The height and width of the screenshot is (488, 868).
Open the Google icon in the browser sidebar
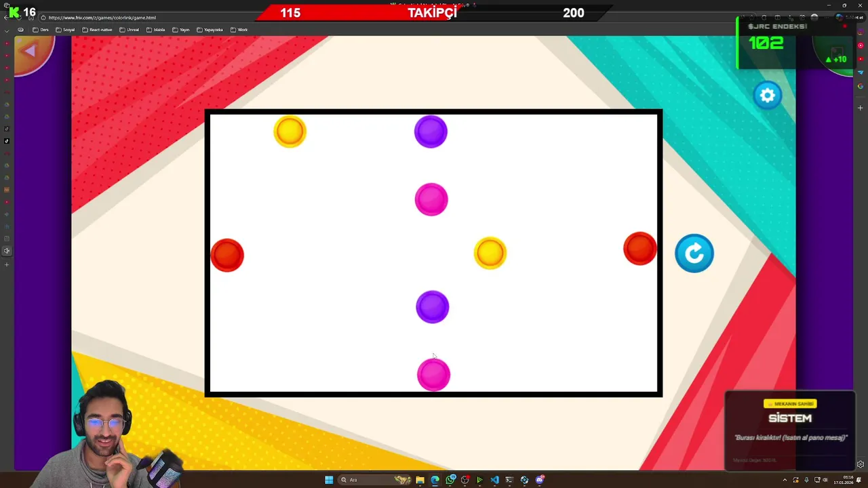pyautogui.click(x=861, y=86)
